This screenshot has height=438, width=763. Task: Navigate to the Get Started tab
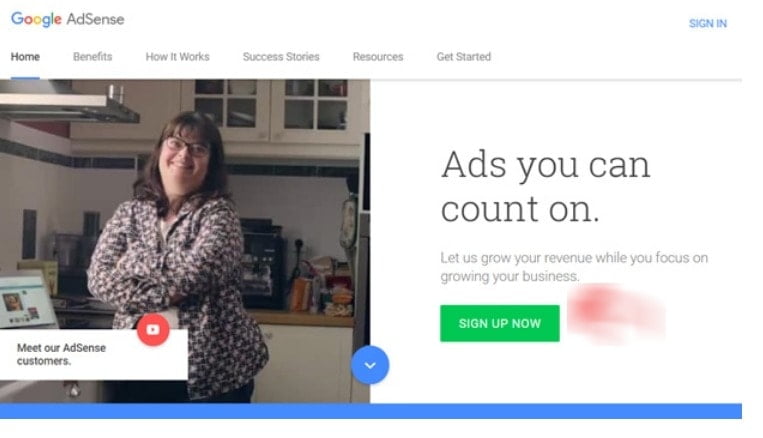click(464, 57)
